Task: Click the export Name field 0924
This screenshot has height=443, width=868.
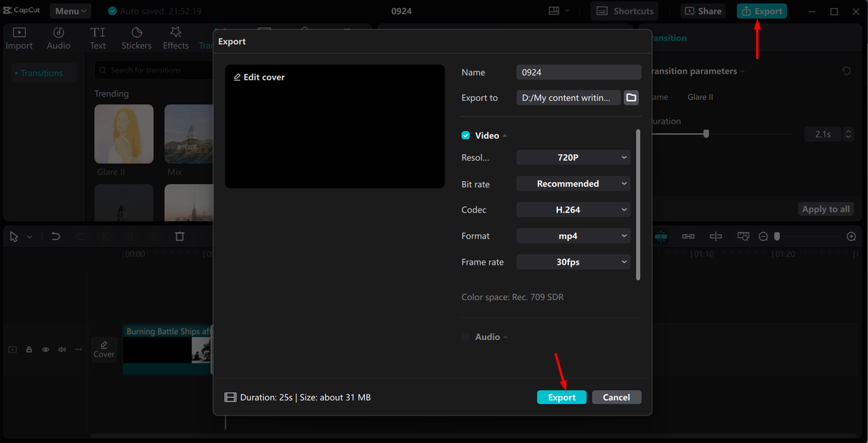Action: [x=578, y=73]
